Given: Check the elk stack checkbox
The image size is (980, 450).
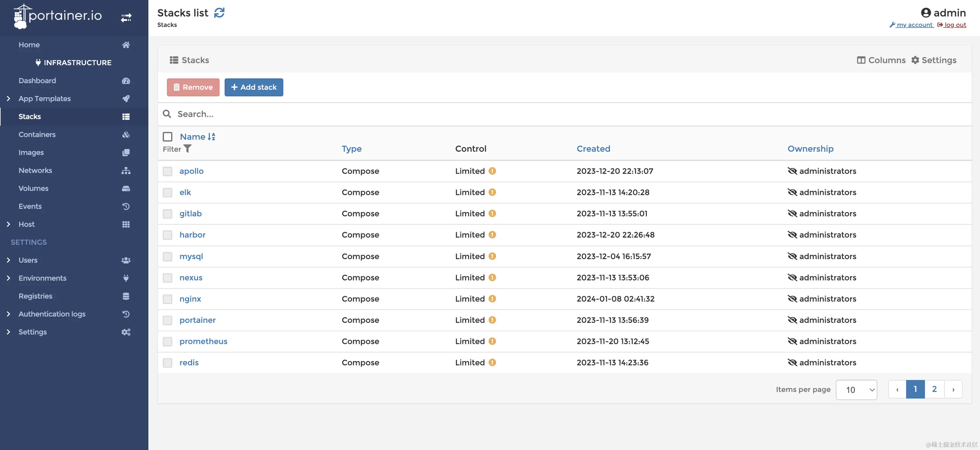Looking at the screenshot, I should 168,193.
